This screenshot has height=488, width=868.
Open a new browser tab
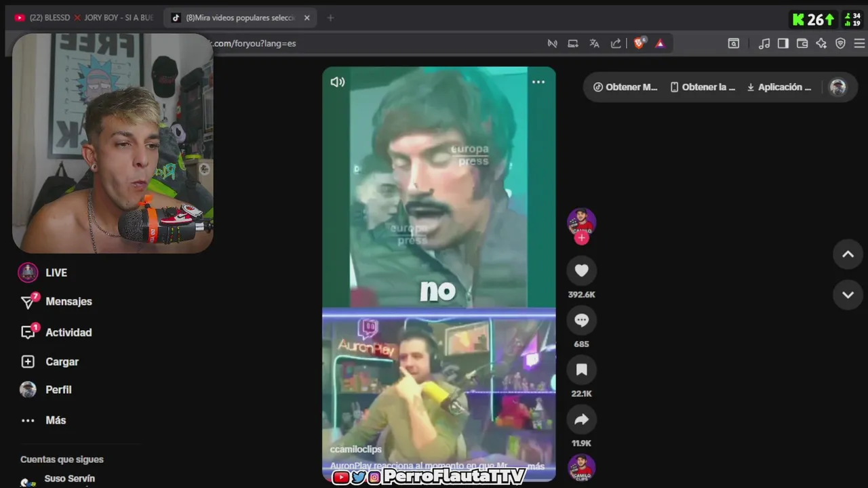(x=330, y=18)
